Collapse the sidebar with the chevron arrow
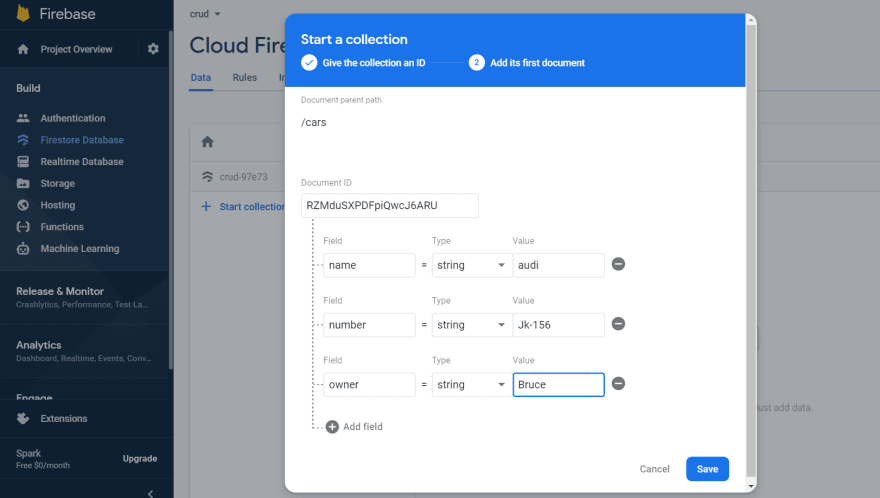The image size is (880, 498). [150, 494]
